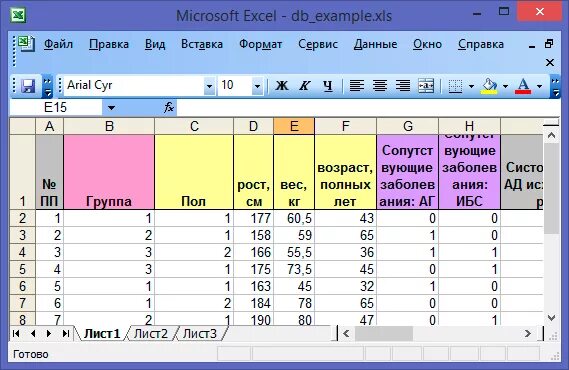Expand standard toolbar options chevron

pos(48,86)
